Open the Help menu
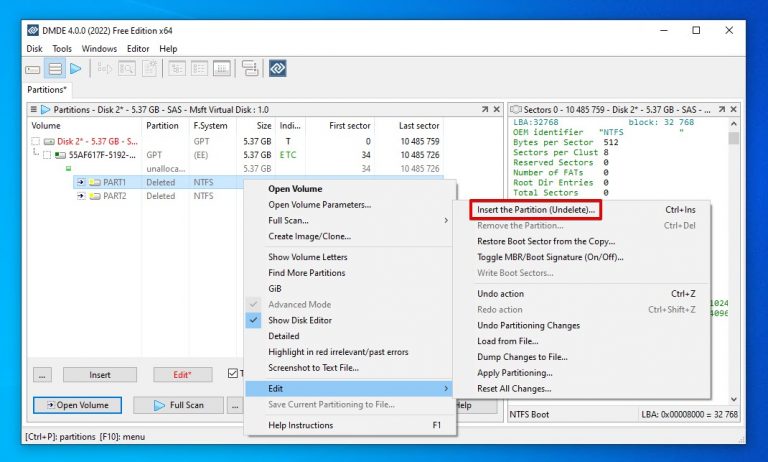 [x=168, y=49]
